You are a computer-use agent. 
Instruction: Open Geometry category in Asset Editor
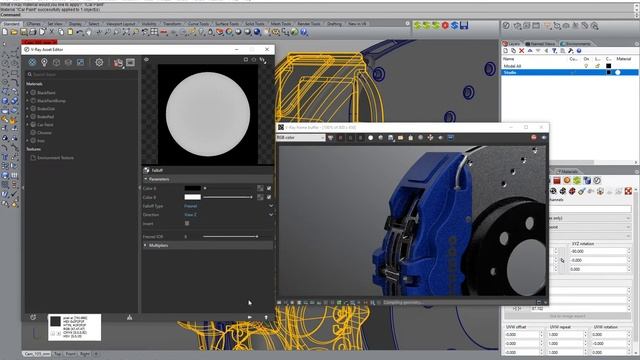(x=56, y=62)
